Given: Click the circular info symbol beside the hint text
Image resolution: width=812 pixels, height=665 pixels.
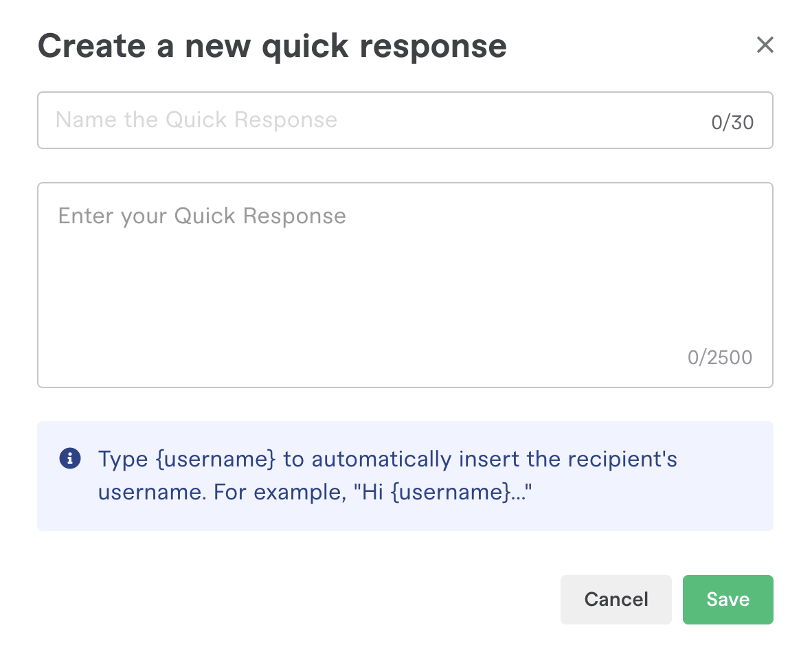Looking at the screenshot, I should coord(69,458).
